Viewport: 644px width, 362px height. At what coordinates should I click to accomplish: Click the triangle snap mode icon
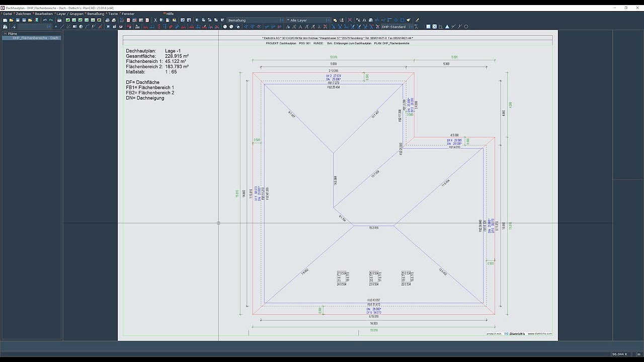447,27
